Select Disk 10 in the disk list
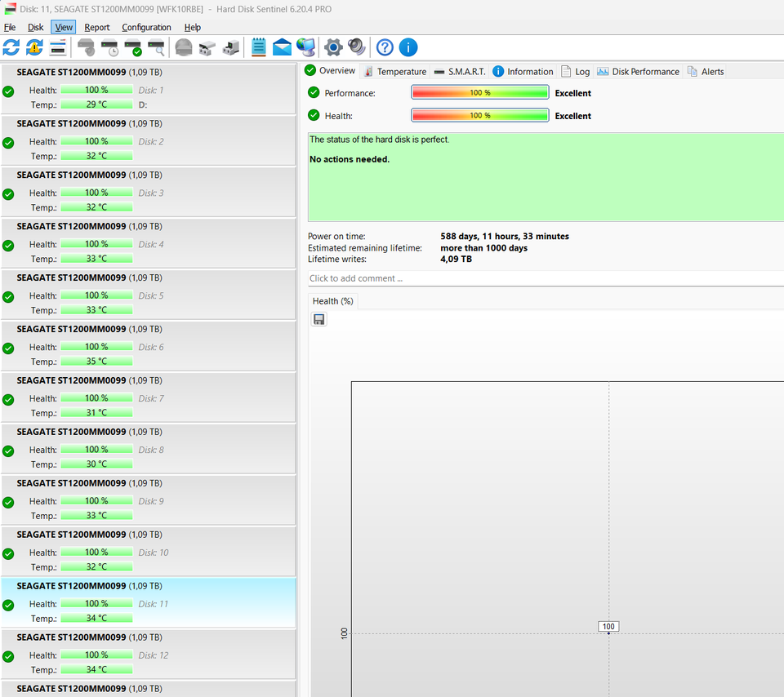This screenshot has height=697, width=784. pos(149,552)
